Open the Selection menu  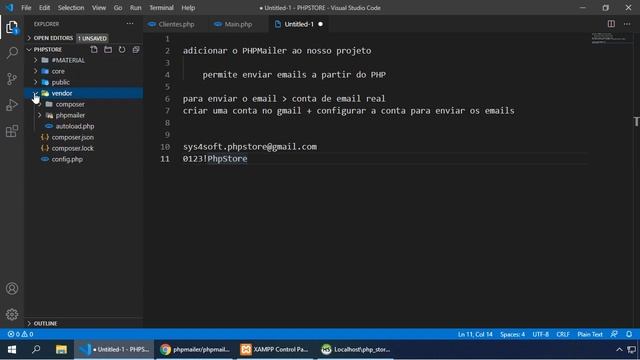pyautogui.click(x=71, y=8)
